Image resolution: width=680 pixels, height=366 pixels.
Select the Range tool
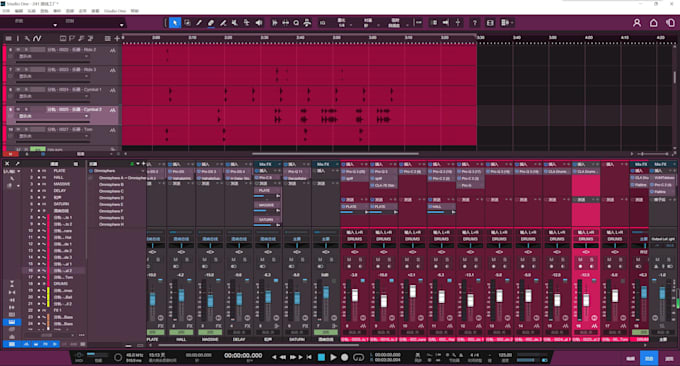coord(187,23)
